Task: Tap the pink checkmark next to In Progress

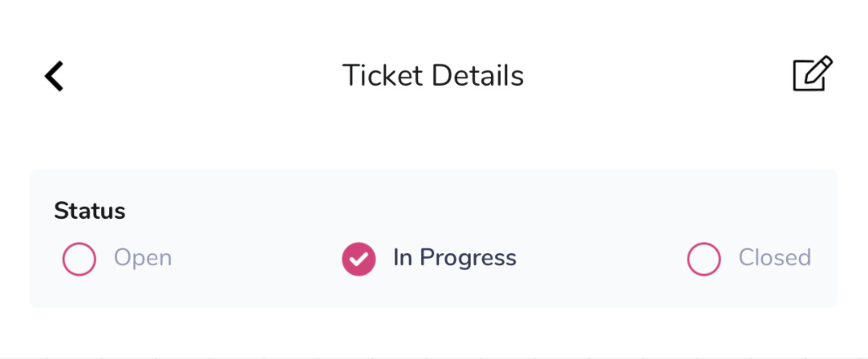Action: [x=359, y=259]
